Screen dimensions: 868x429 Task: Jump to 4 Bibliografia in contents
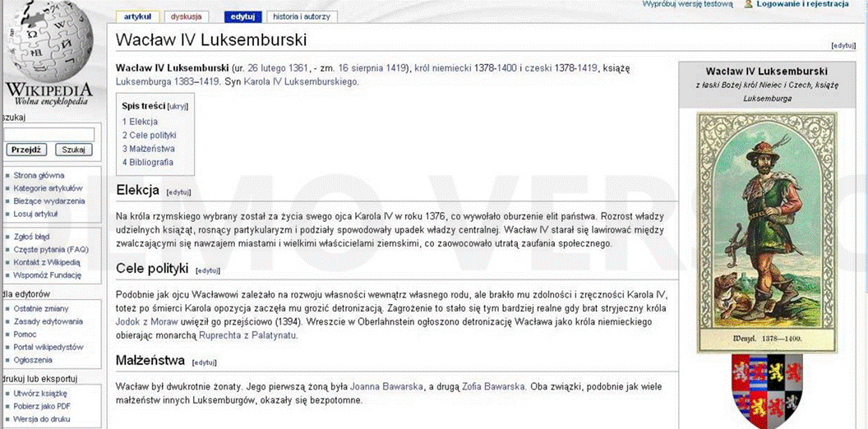pyautogui.click(x=148, y=162)
